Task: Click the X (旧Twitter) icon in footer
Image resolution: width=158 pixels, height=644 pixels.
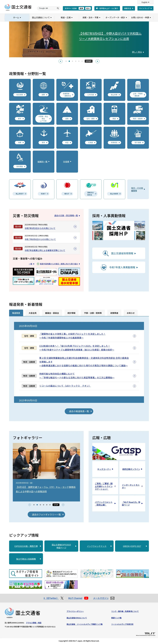Action: click(62, 598)
